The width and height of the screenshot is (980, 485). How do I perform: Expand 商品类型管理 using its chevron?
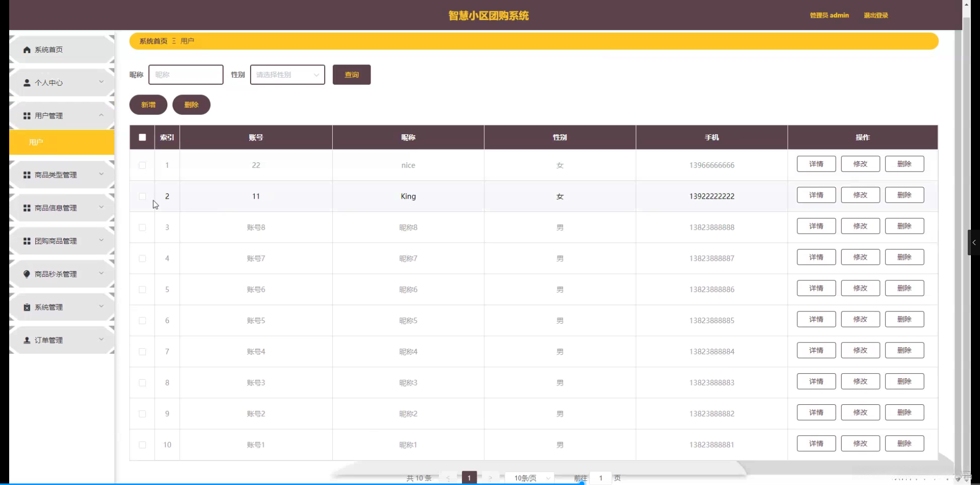click(x=101, y=174)
